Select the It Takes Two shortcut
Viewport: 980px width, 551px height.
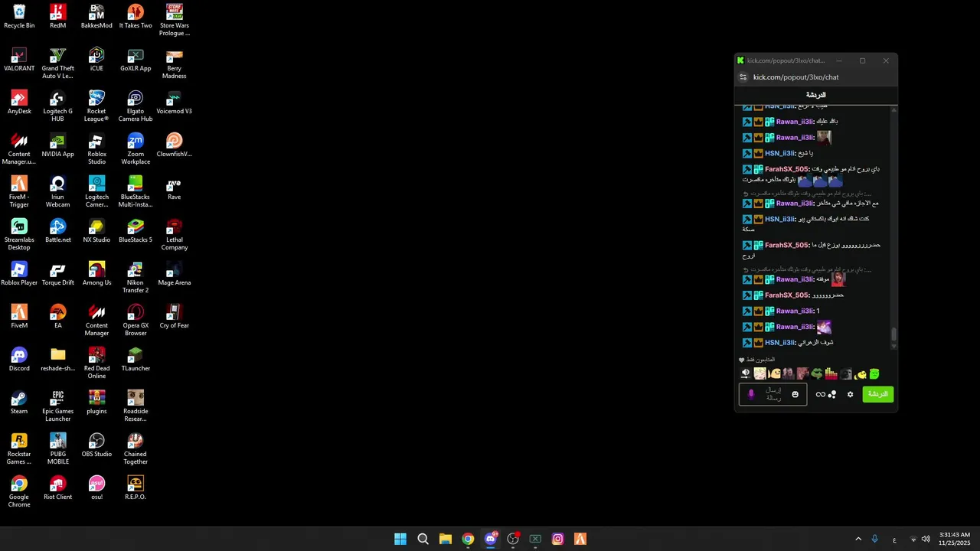pos(136,17)
